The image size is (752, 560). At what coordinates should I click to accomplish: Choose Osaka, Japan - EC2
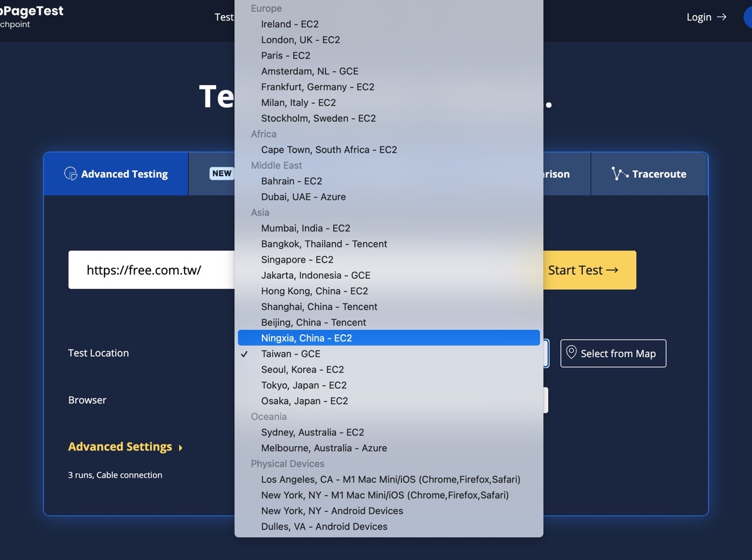389,401
